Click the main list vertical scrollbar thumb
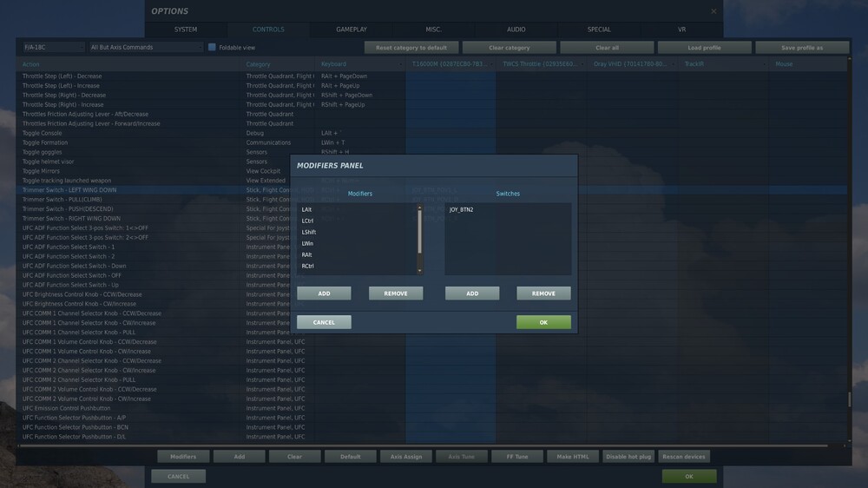Screen dimensions: 868x488 point(849,399)
